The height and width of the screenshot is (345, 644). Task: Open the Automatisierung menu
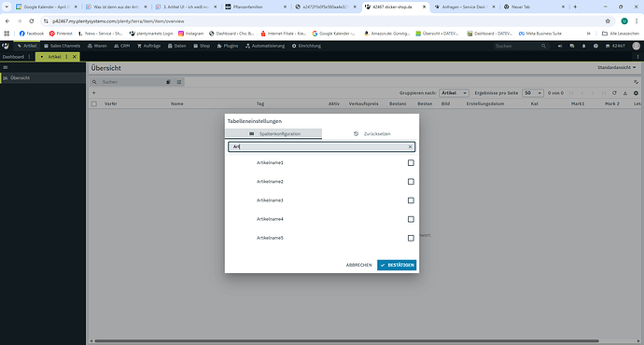pyautogui.click(x=265, y=46)
